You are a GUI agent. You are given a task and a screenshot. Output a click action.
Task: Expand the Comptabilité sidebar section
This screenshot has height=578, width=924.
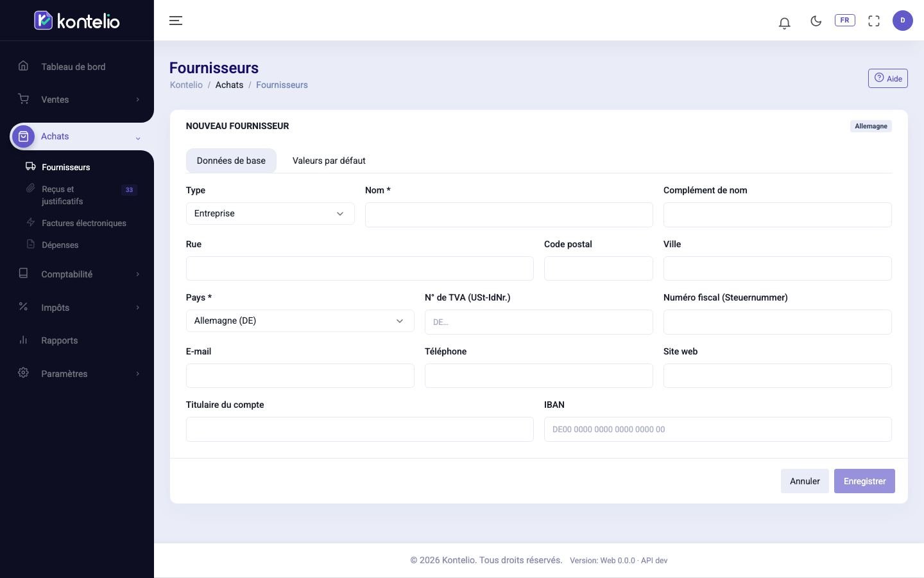pyautogui.click(x=77, y=274)
